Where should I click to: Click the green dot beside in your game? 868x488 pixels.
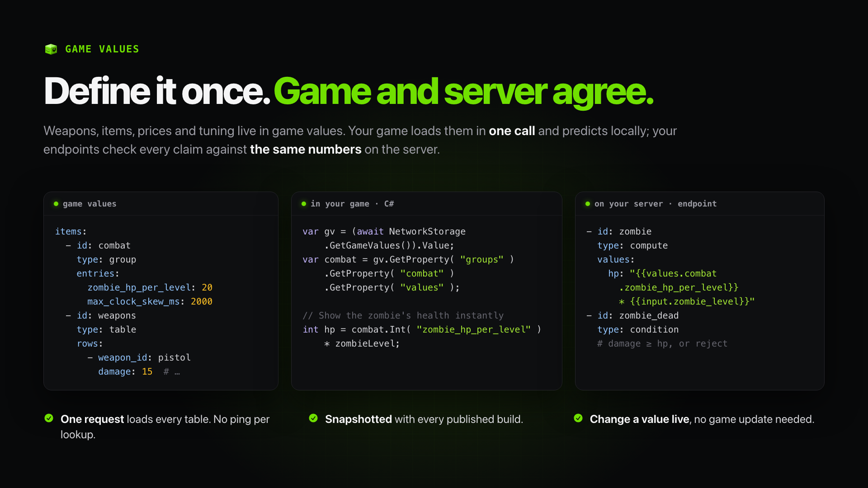coord(304,204)
